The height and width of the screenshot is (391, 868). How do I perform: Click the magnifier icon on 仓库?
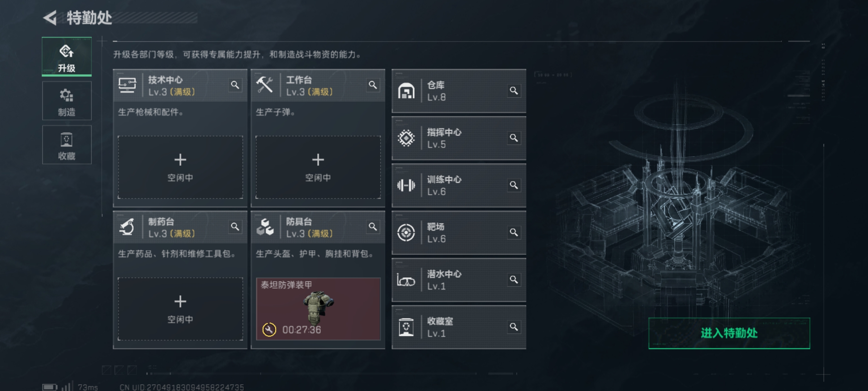(514, 91)
